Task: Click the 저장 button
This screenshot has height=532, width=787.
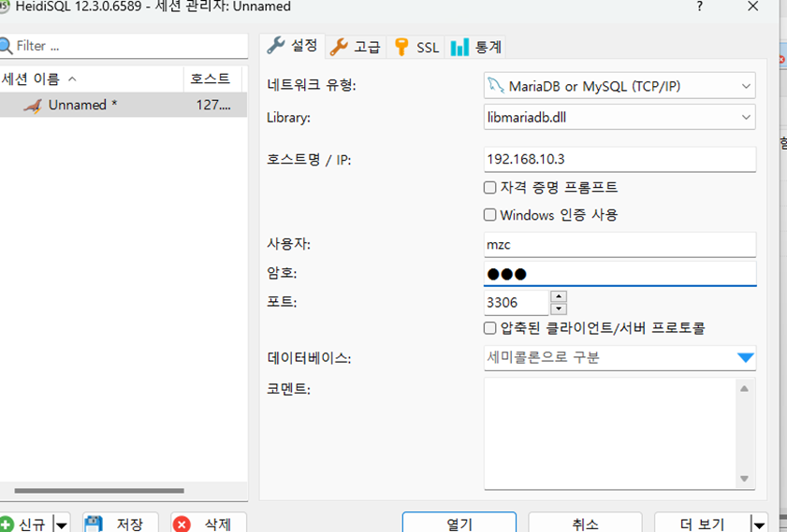Action: click(121, 524)
